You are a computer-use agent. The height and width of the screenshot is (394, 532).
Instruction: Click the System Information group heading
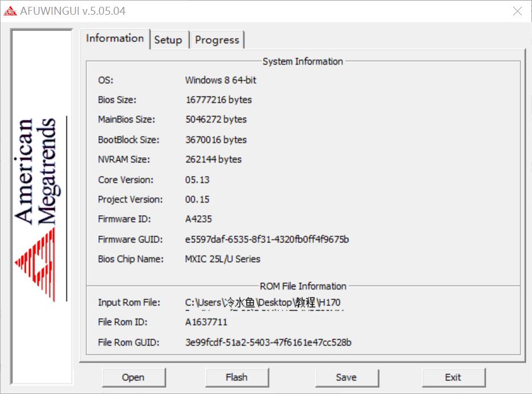pos(302,62)
